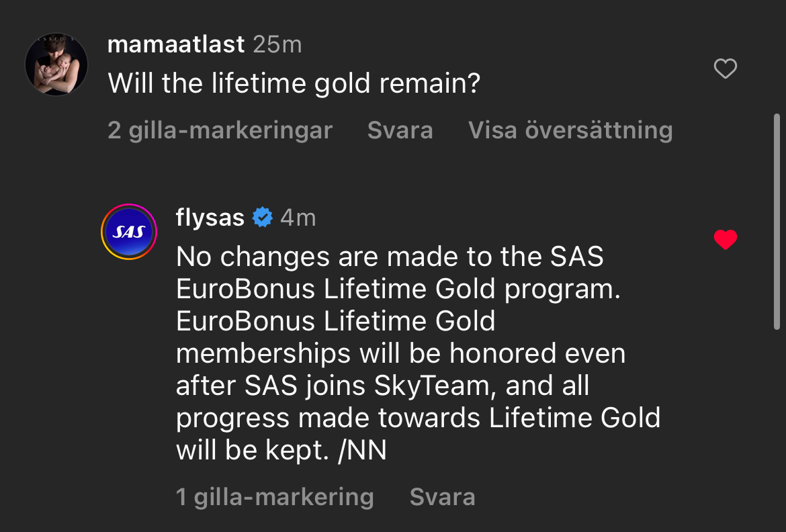Show the "2 gilla-markeringar" likes list
Image resolution: width=786 pixels, height=532 pixels.
[220, 130]
